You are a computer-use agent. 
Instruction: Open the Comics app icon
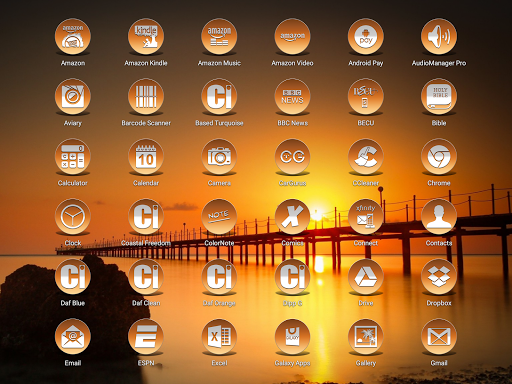pos(292,217)
